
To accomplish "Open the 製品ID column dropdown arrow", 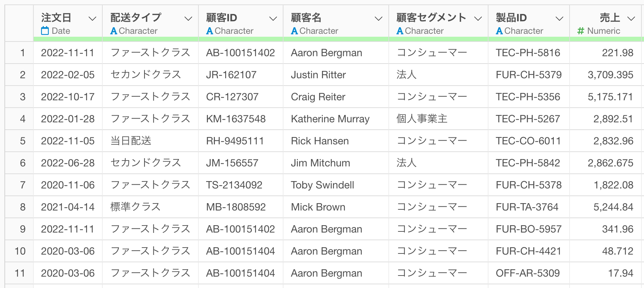I will (559, 18).
